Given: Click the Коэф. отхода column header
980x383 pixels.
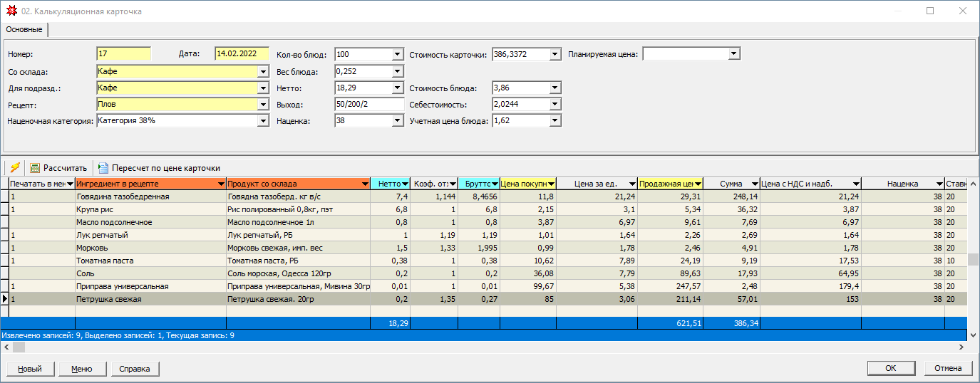Looking at the screenshot, I should 434,184.
